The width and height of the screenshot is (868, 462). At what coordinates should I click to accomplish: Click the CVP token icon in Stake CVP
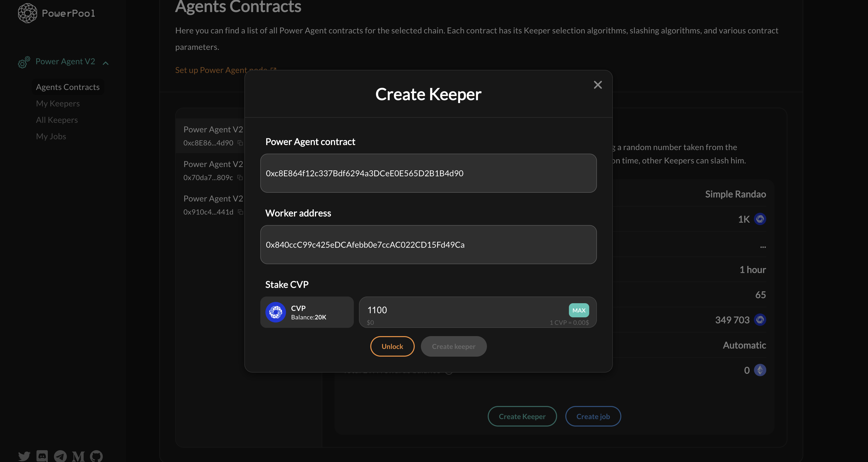coord(276,312)
